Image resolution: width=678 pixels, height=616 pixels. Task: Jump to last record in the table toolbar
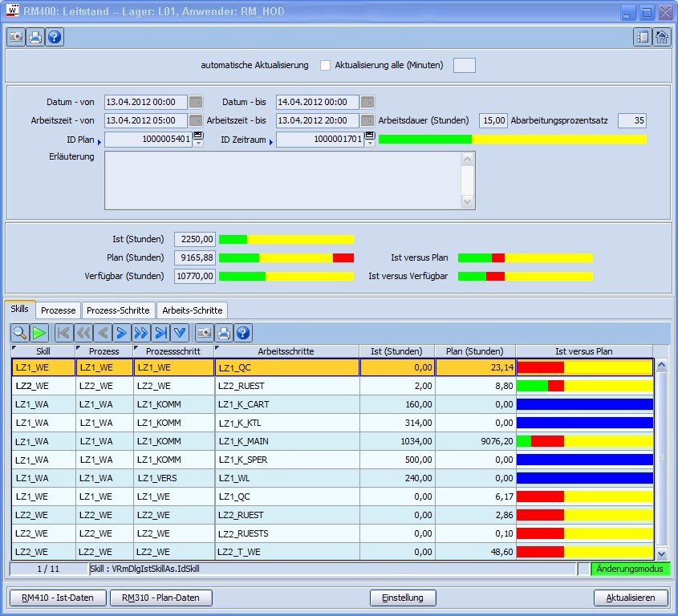click(160, 333)
